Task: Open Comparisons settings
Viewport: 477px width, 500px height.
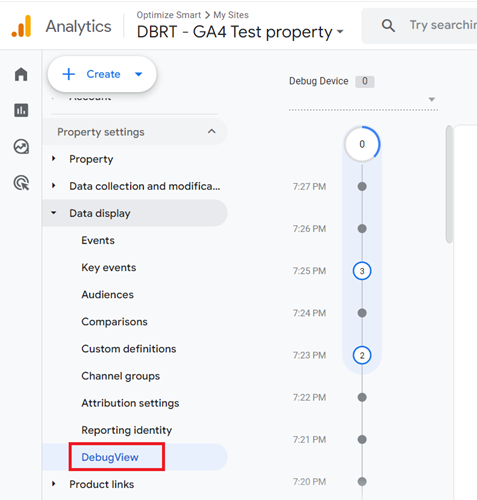Action: click(114, 322)
